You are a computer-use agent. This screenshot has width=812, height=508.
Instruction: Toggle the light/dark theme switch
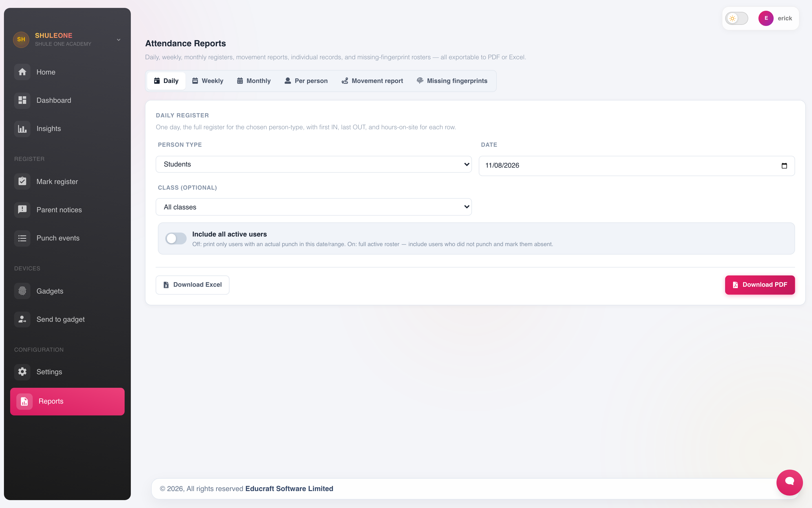pos(736,18)
